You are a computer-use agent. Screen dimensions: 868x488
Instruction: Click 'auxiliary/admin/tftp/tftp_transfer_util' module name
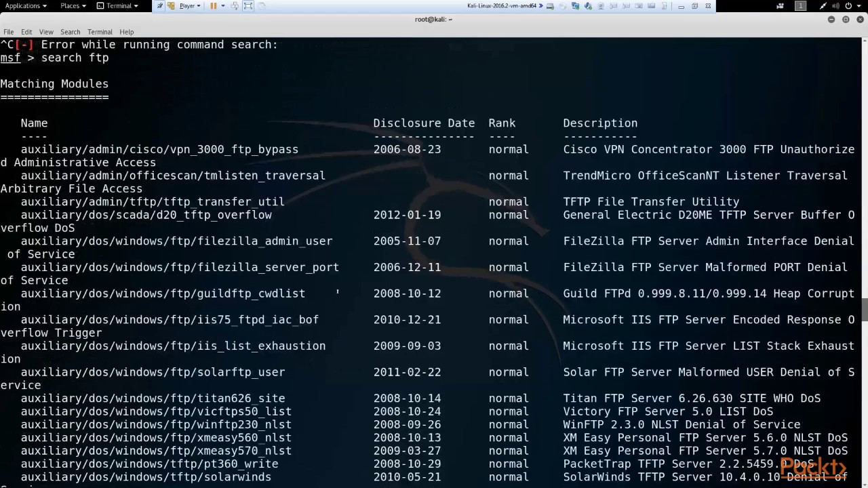153,202
